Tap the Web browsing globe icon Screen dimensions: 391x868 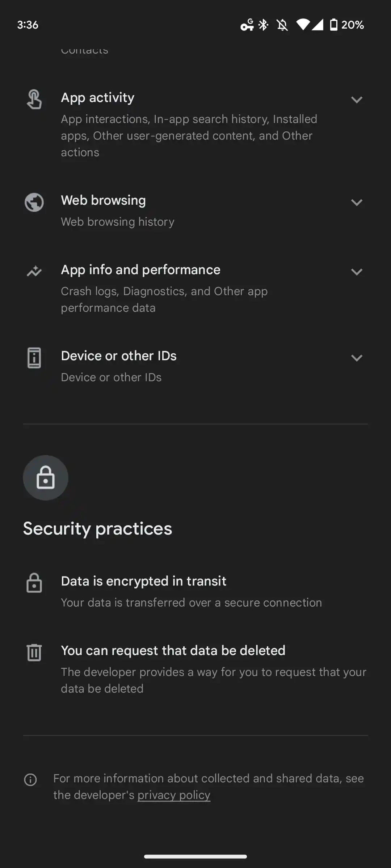coord(34,202)
